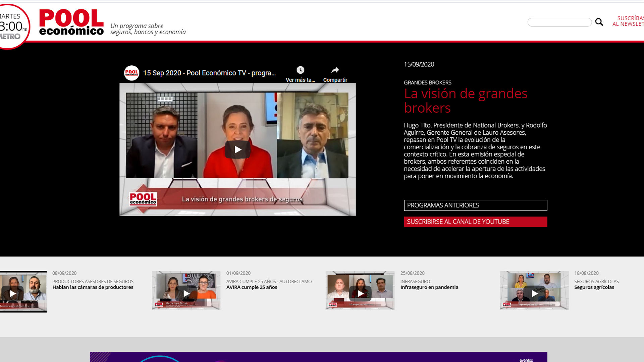This screenshot has height=362, width=644.
Task: Click the PROGRAMAS ANTERIORES button
Action: coord(475,205)
